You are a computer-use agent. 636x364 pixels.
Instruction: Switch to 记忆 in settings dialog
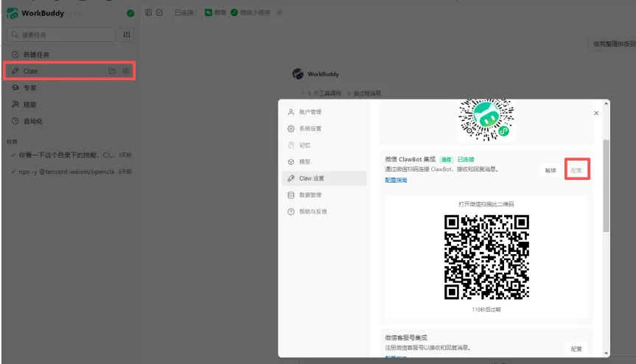coord(324,145)
